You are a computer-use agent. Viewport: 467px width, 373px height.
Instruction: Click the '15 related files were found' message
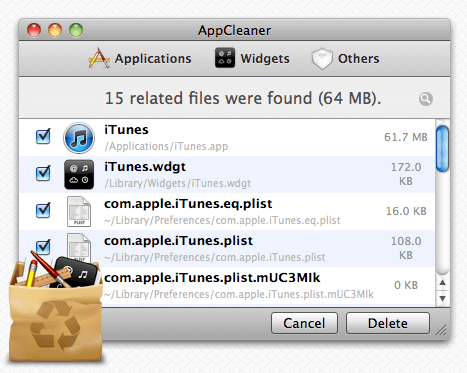[243, 98]
